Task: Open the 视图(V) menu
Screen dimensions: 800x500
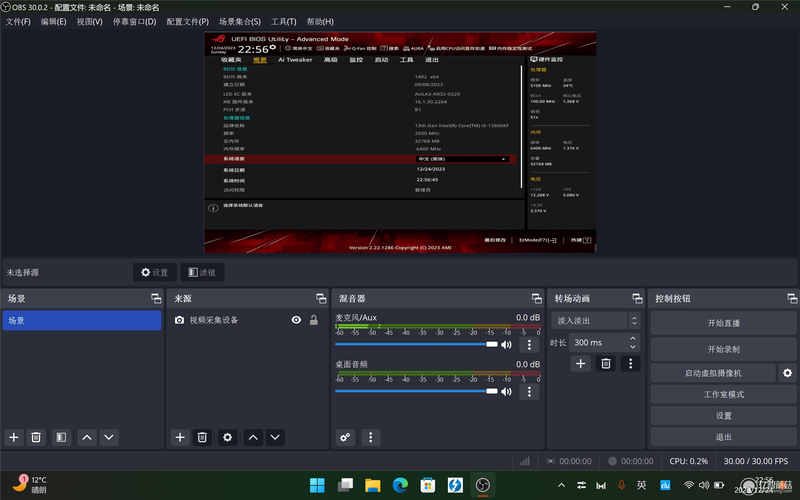Action: pos(90,21)
